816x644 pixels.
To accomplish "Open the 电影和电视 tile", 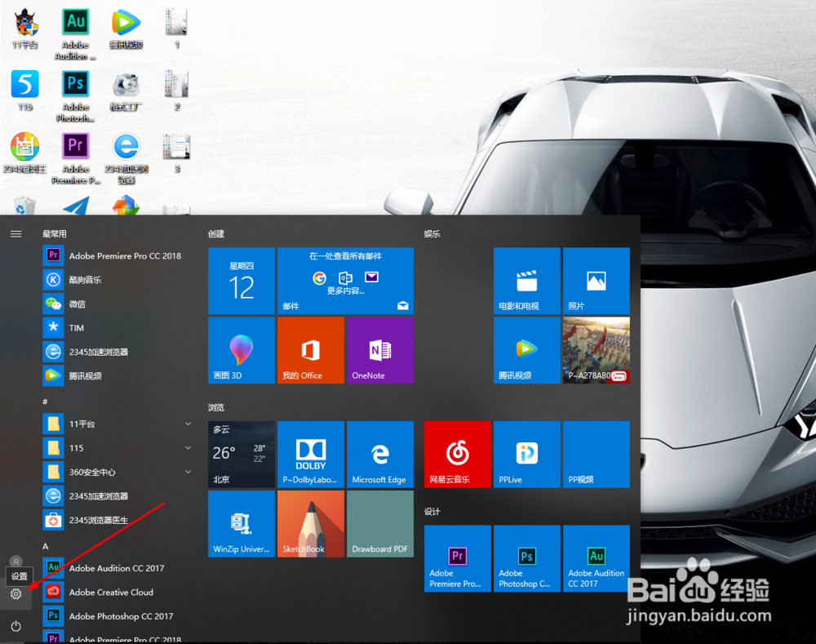I will 526,281.
